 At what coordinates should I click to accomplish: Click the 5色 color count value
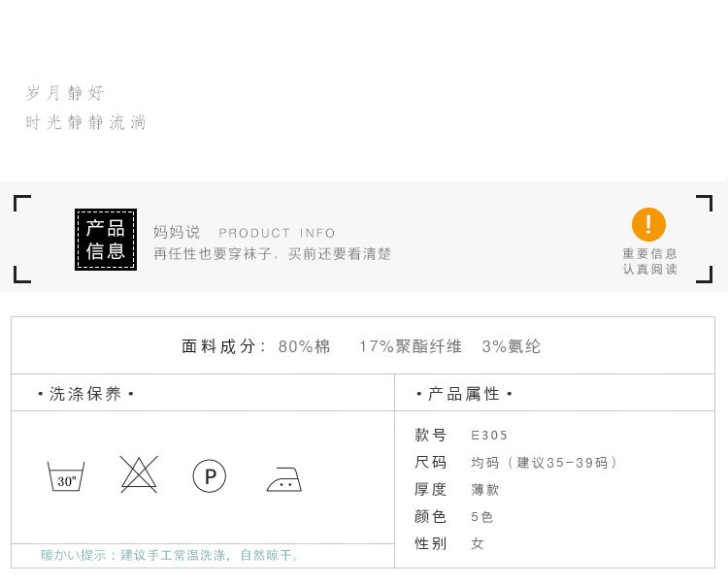pyautogui.click(x=481, y=516)
